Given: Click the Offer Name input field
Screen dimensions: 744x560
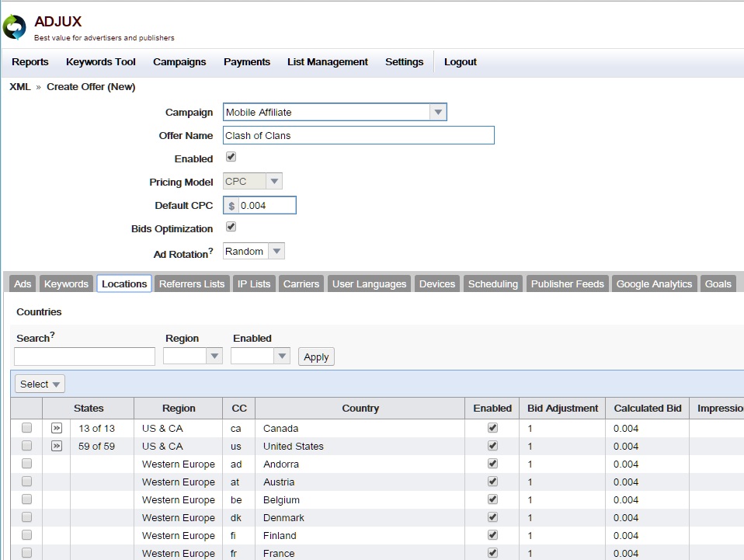Looking at the screenshot, I should click(359, 135).
